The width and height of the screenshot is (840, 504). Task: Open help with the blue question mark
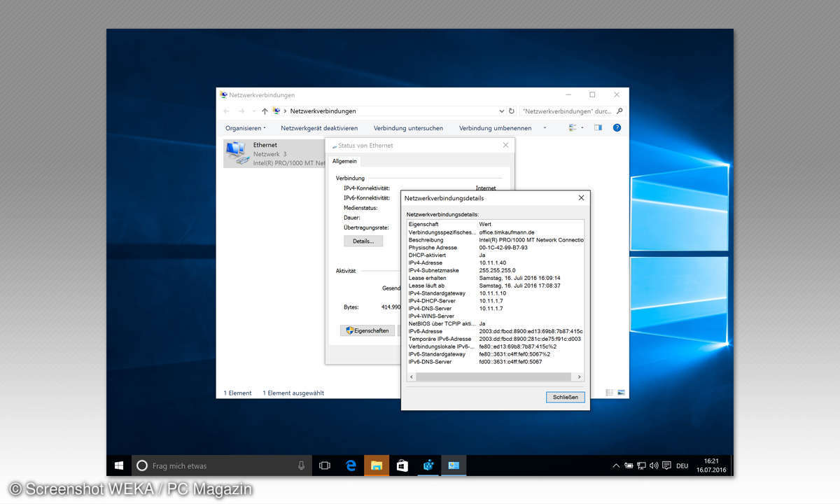point(617,128)
